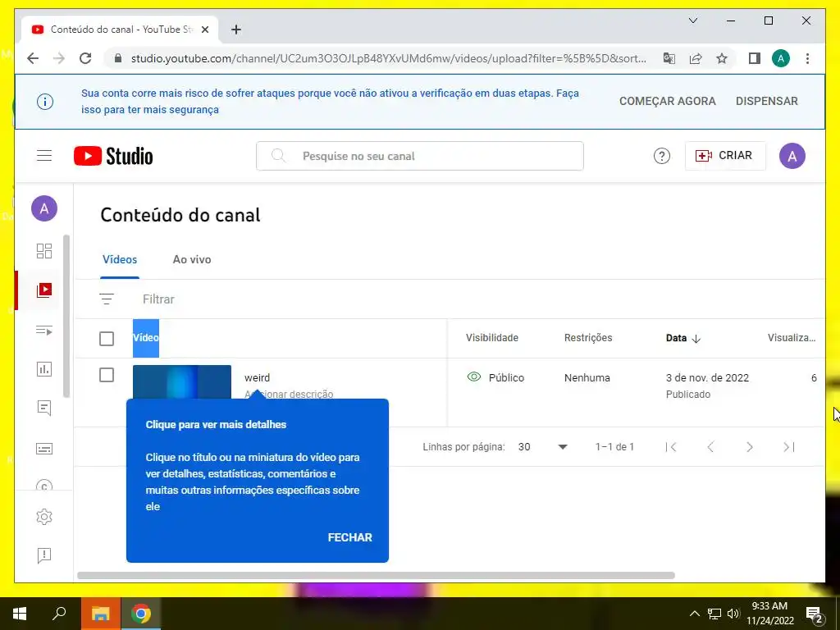Click the translate page icon in the address bar
Image resolution: width=840 pixels, height=630 pixels.
click(669, 58)
